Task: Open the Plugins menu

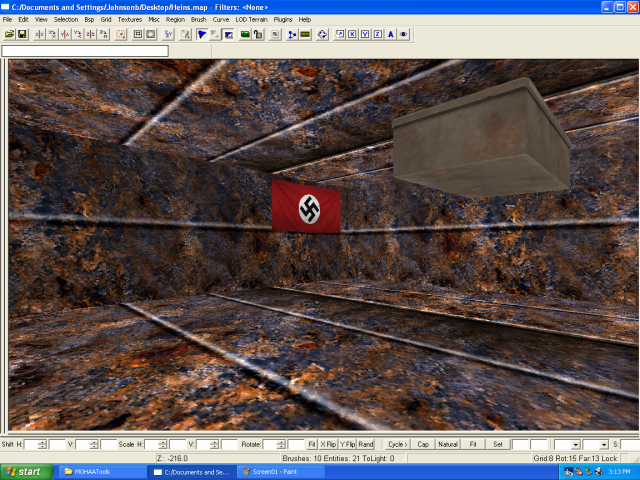Action: point(283,19)
